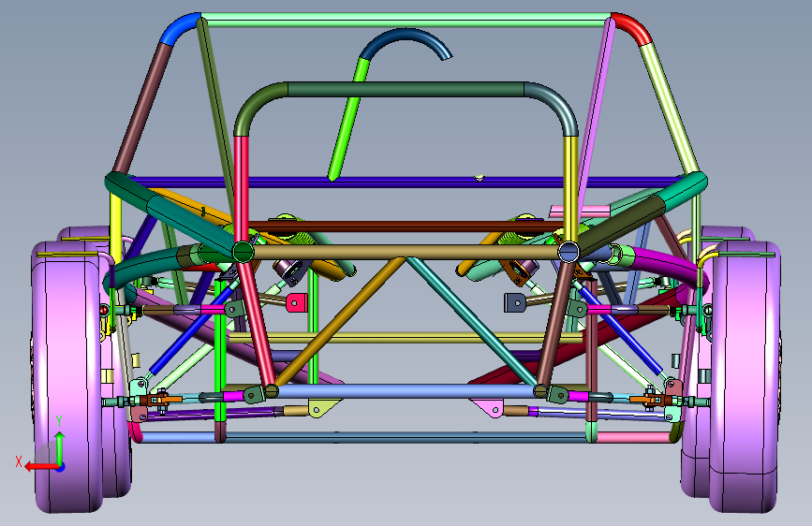The width and height of the screenshot is (812, 526).
Task: Select the red bent corner tube of roll cage
Action: (633, 27)
